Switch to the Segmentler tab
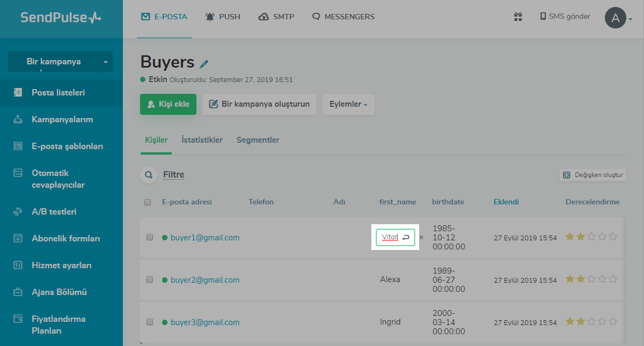The image size is (644, 346). click(x=258, y=140)
